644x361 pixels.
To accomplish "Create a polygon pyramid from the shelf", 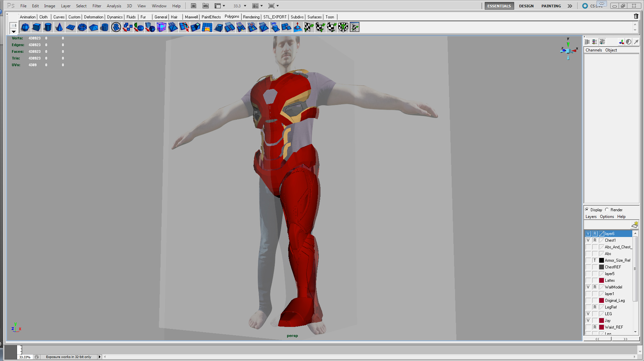I will tap(93, 27).
